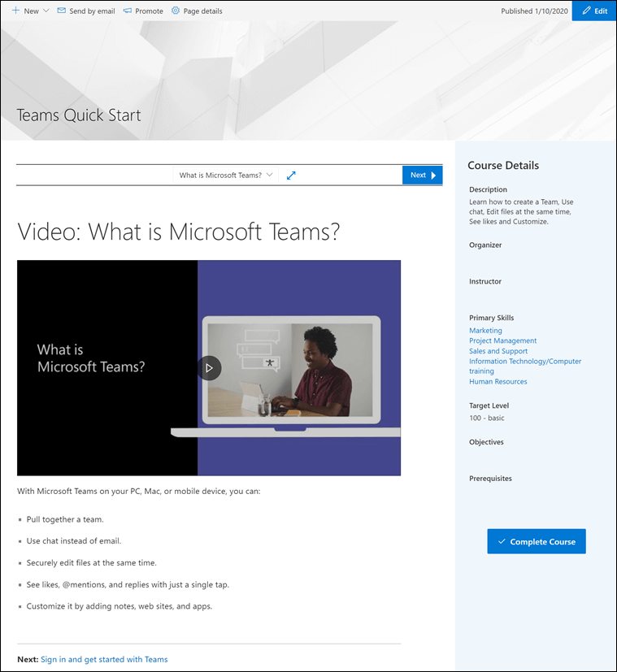The width and height of the screenshot is (617, 672).
Task: Click the Edit button
Action: pyautogui.click(x=594, y=11)
